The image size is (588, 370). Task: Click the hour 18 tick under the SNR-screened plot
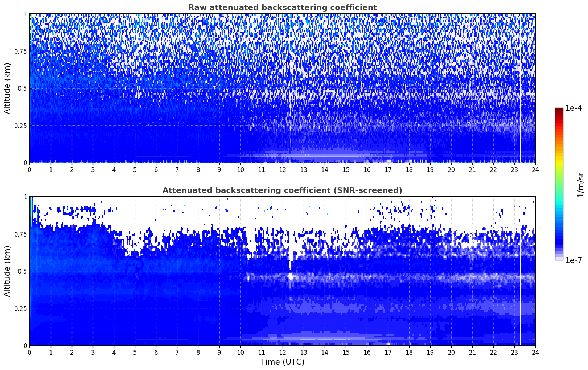click(x=409, y=352)
